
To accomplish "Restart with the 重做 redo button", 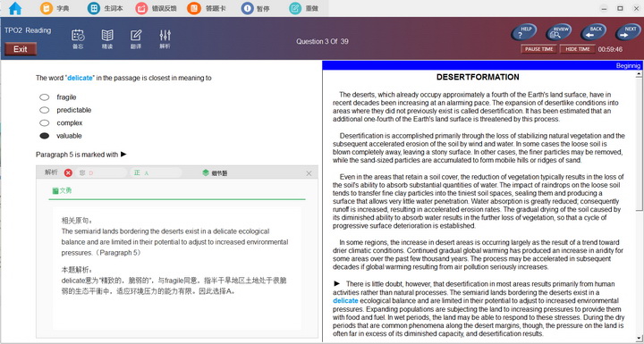I will coord(303,8).
